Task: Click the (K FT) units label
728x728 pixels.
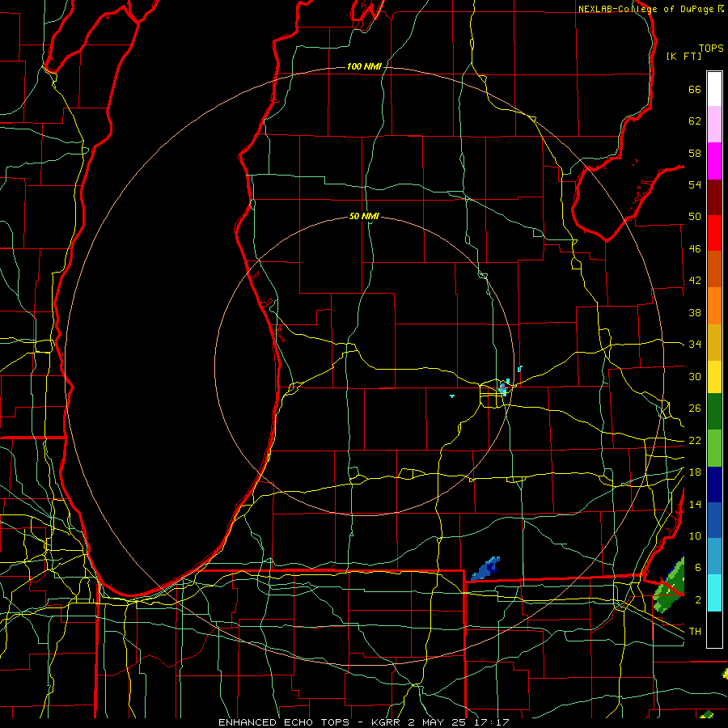Action: [684, 56]
